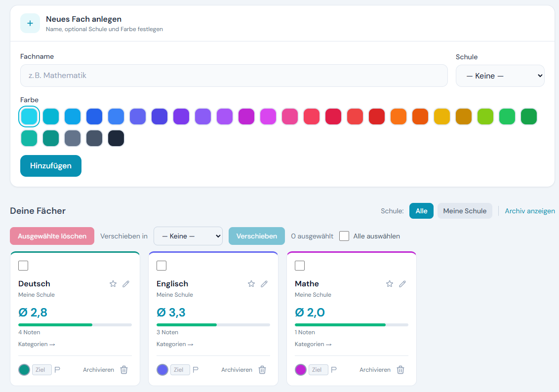Delete Mathe subject via trash icon
This screenshot has height=392, width=559.
[x=400, y=370]
